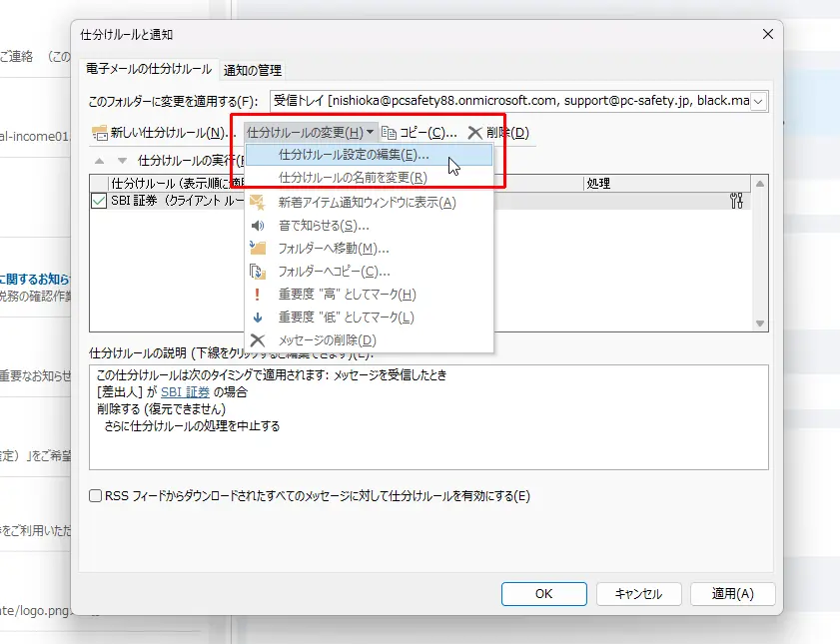Click the 処理 column header
The image size is (840, 644).
point(667,183)
